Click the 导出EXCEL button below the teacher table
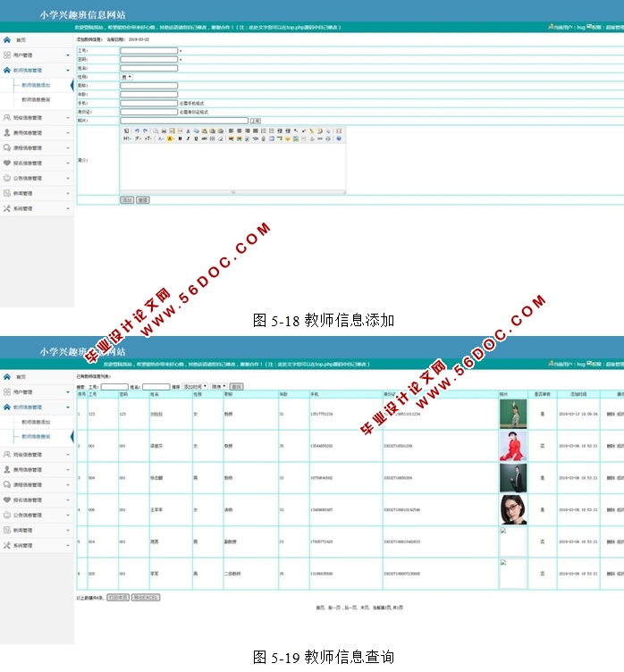624x672 pixels. point(145,596)
